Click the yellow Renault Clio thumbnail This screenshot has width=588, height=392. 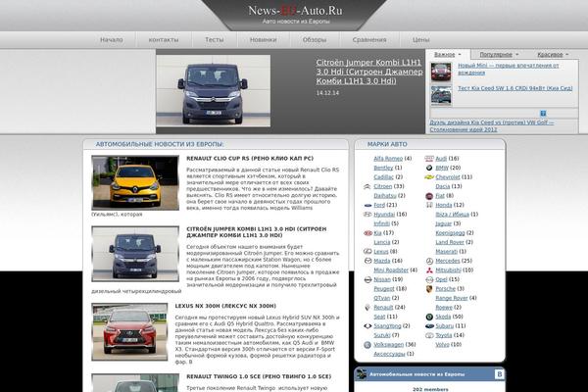pos(135,183)
